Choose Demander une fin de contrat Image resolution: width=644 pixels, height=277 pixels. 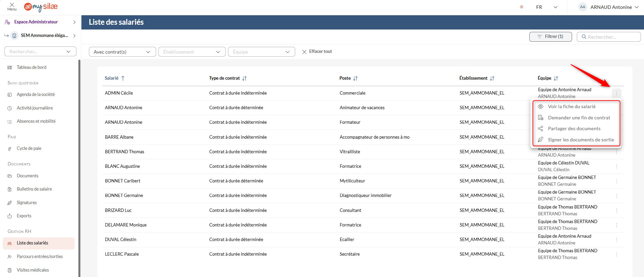click(x=579, y=118)
